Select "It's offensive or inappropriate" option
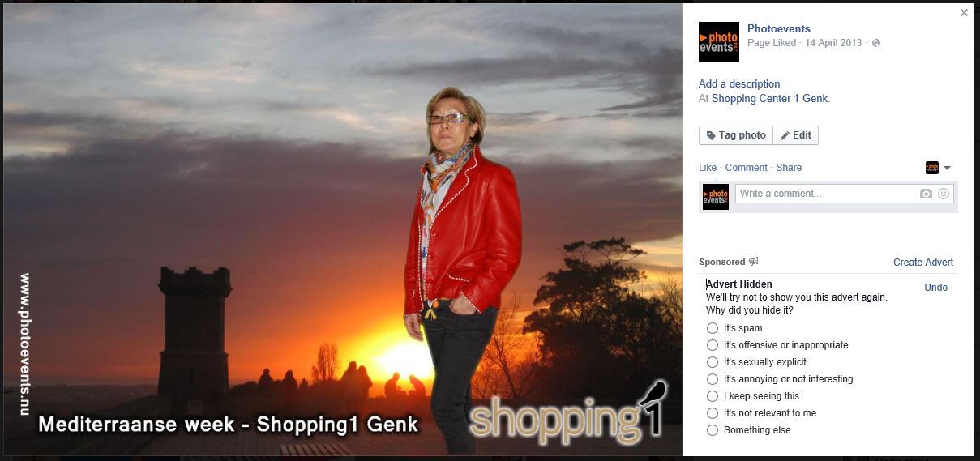This screenshot has width=980, height=461. click(713, 345)
